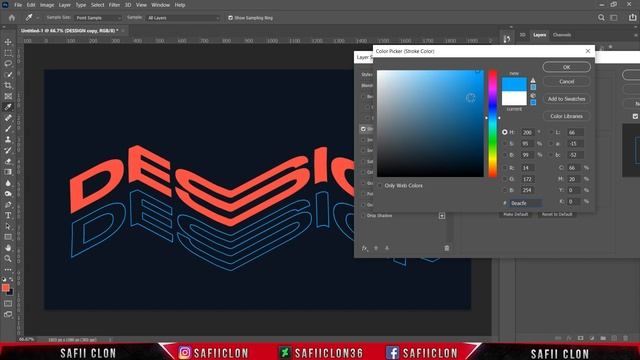Click Reset to Default in Layer Style
640x360 pixels.
pos(557,214)
